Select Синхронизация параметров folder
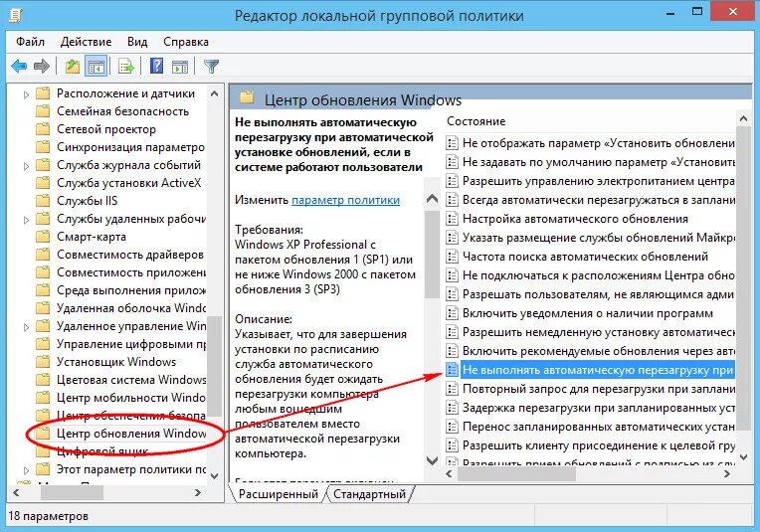This screenshot has width=760, height=532. (x=130, y=147)
